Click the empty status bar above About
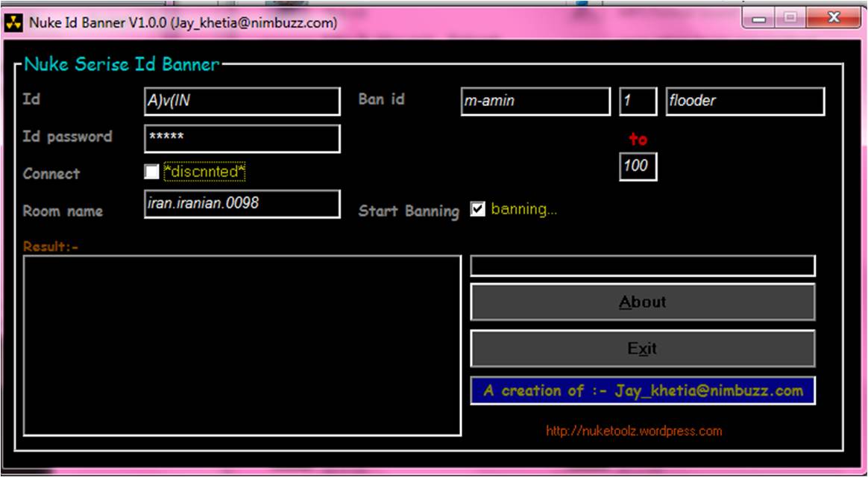 (x=643, y=266)
